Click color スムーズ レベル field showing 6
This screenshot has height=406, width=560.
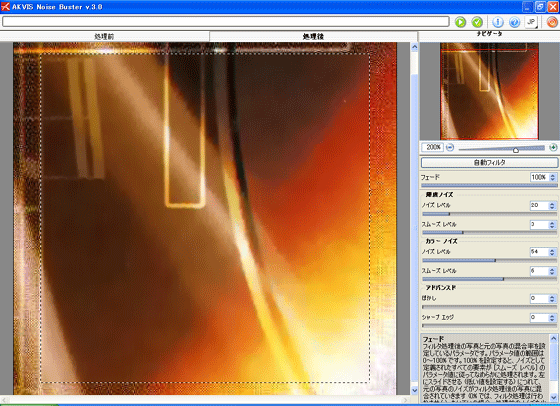coord(539,271)
